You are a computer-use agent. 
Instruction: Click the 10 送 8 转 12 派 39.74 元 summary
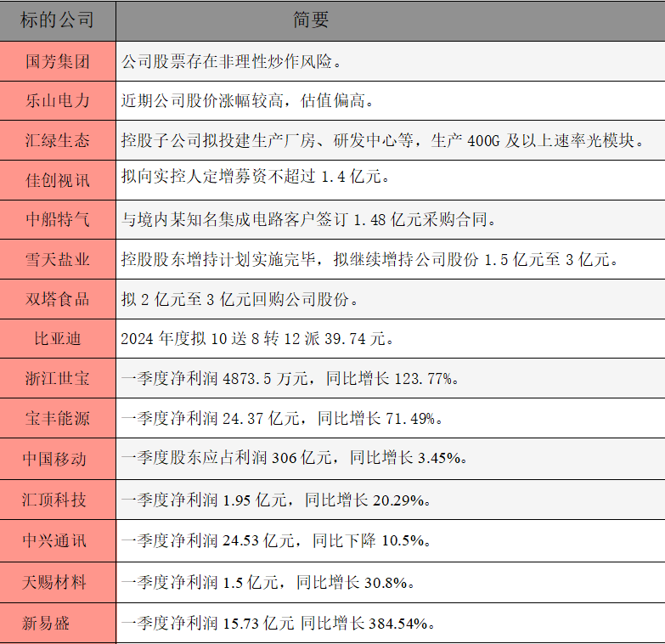click(257, 338)
